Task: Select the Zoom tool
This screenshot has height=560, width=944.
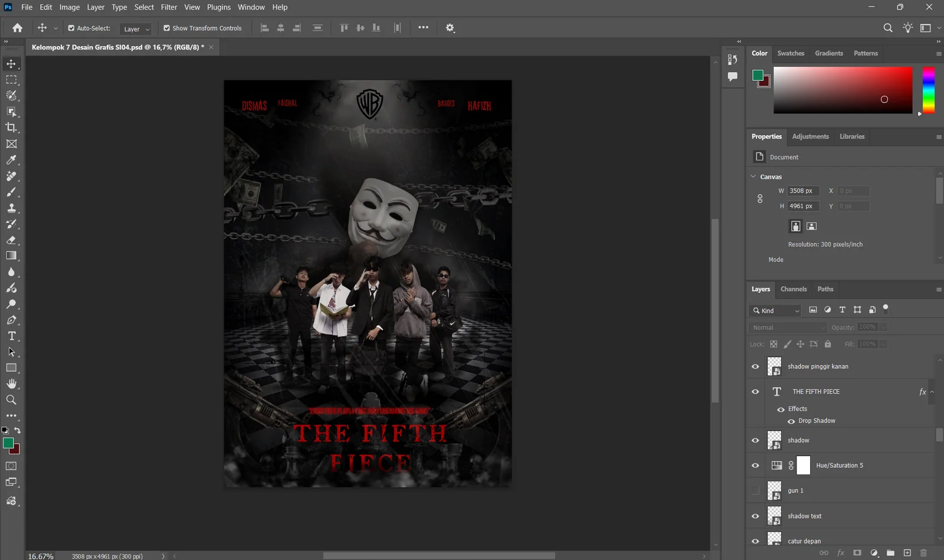Action: point(11,399)
